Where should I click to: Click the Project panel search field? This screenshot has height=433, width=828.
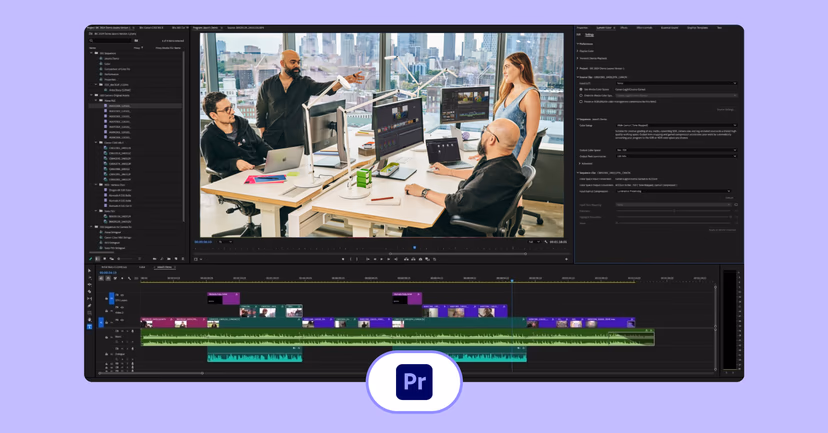(111, 40)
